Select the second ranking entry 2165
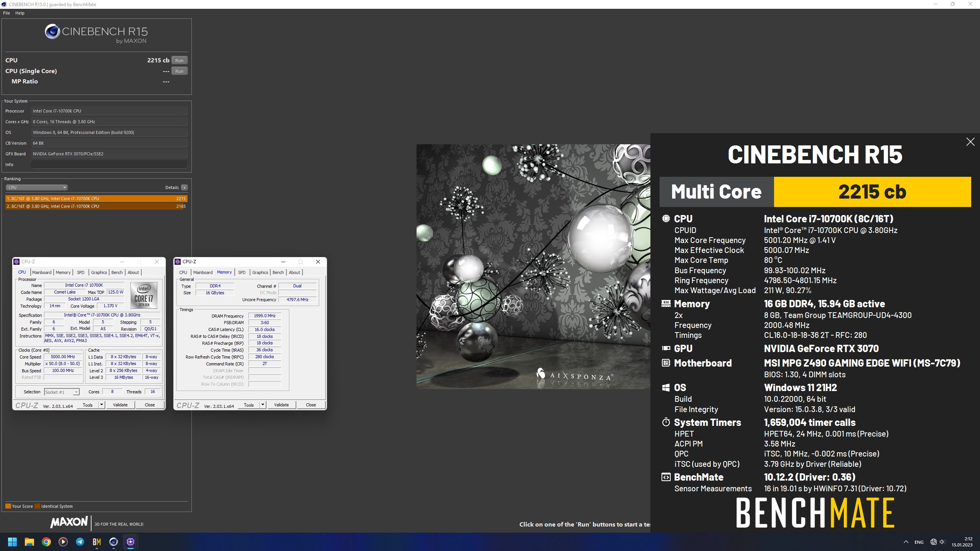Viewport: 980px width, 551px height. (x=96, y=206)
